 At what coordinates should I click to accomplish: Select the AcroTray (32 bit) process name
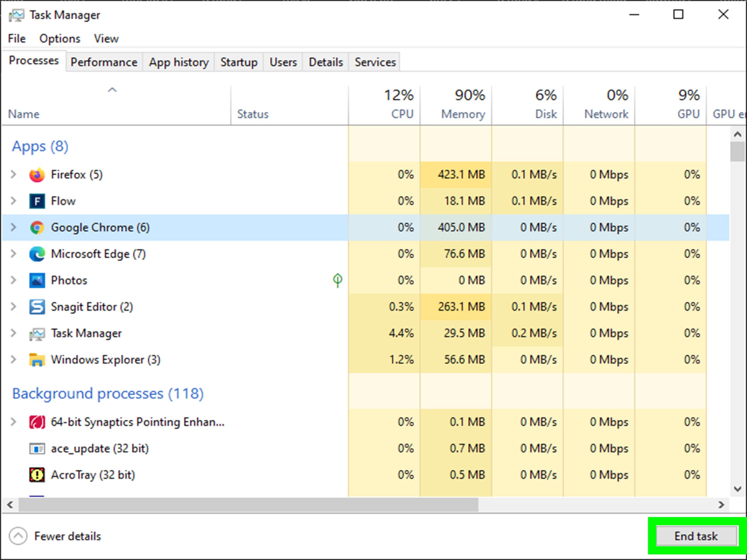[93, 475]
